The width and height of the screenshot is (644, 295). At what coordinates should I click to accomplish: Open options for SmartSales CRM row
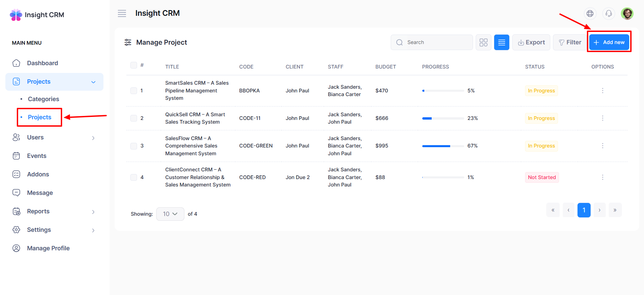[x=602, y=91]
